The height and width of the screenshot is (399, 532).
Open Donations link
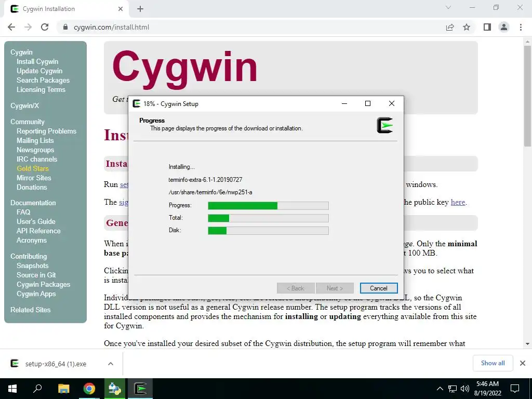[32, 187]
